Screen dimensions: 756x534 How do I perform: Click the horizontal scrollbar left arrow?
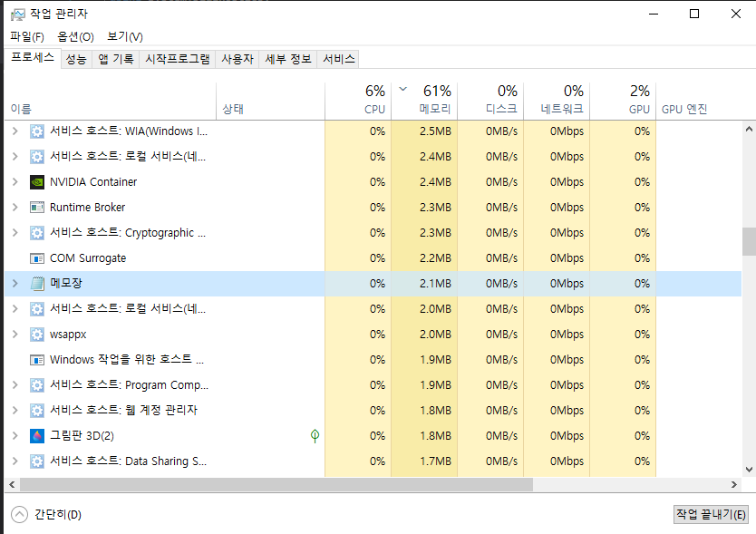click(12, 484)
